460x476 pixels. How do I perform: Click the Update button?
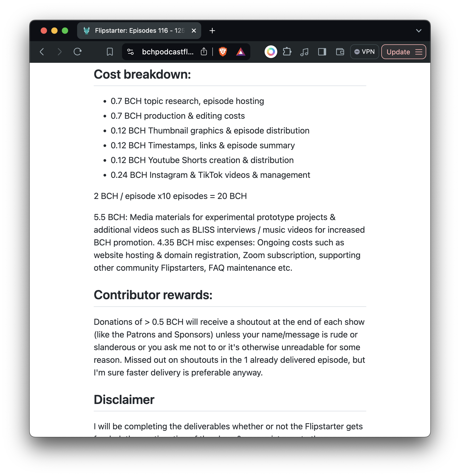pyautogui.click(x=398, y=52)
